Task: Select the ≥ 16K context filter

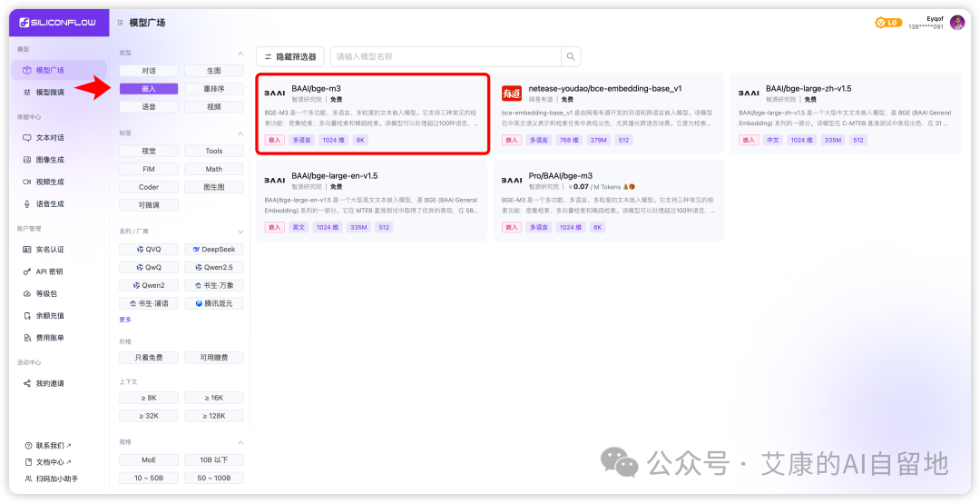Action: [214, 398]
